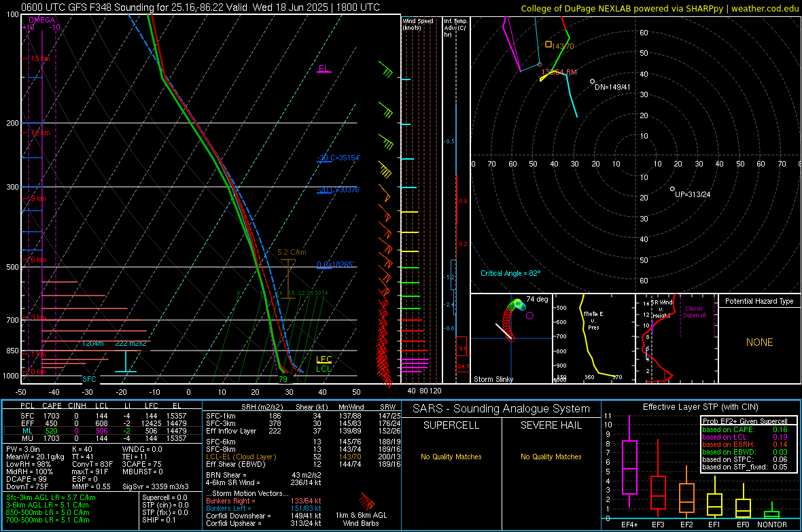Click the Effective Layer STP (with CIN) title
The height and width of the screenshot is (532, 802).
(700, 407)
